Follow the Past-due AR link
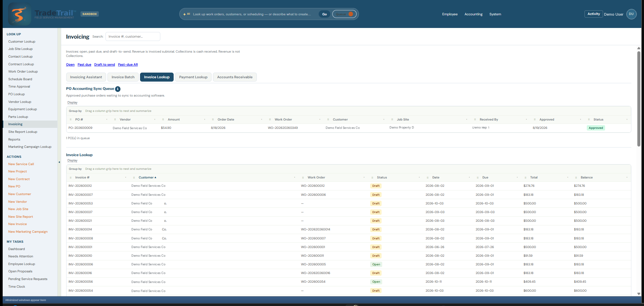Viewport: 644px width, 306px height. click(128, 65)
